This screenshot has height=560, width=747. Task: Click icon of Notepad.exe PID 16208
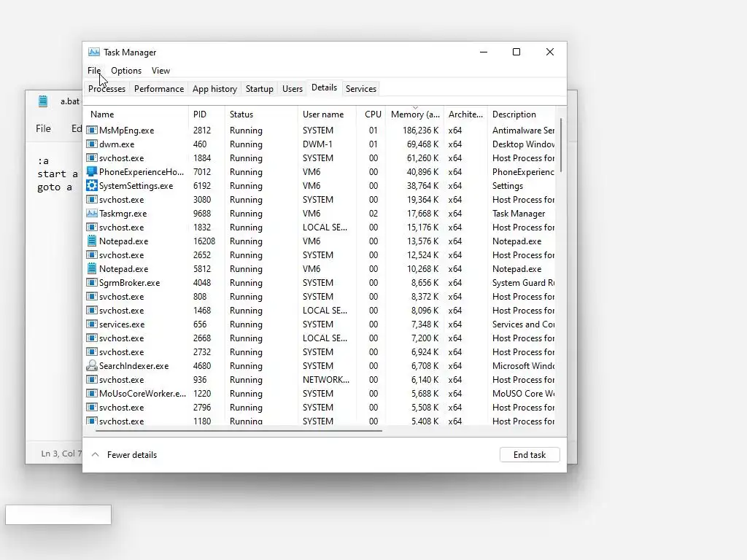tap(92, 241)
